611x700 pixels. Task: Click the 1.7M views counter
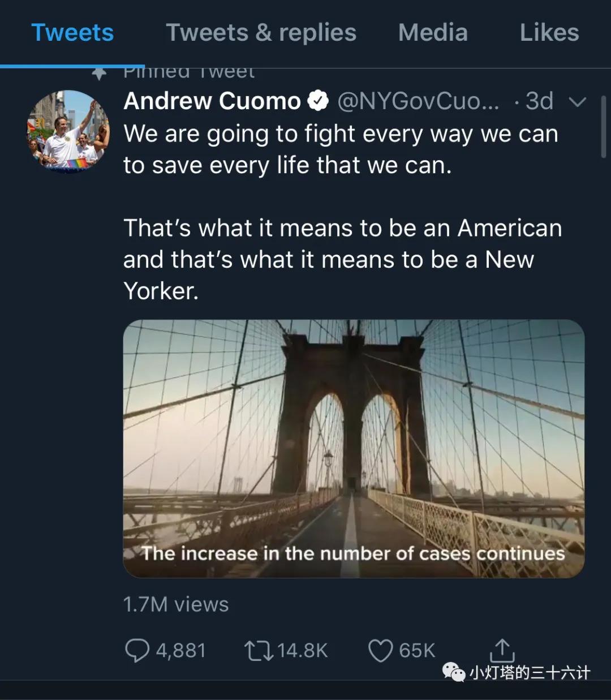175,604
